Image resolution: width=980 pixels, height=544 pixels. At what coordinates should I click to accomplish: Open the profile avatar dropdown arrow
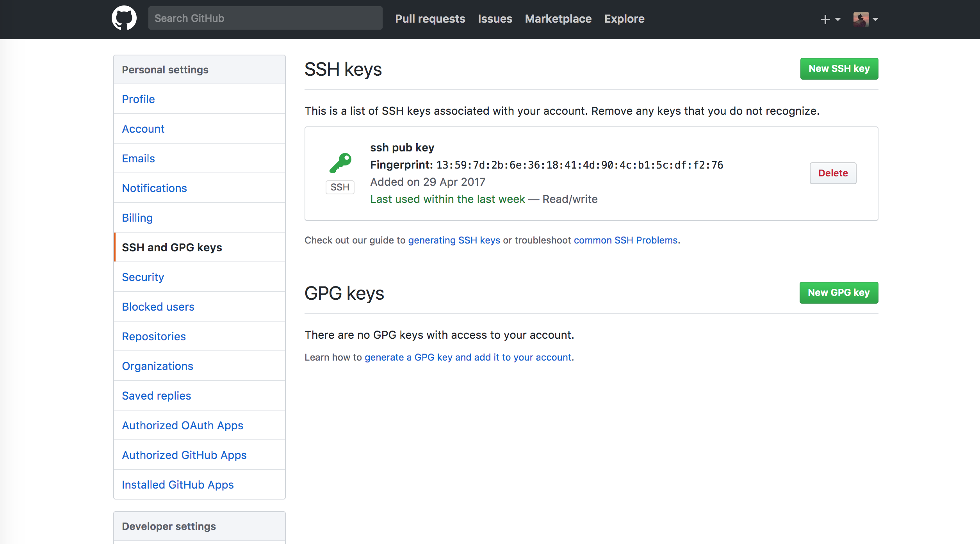coord(875,19)
